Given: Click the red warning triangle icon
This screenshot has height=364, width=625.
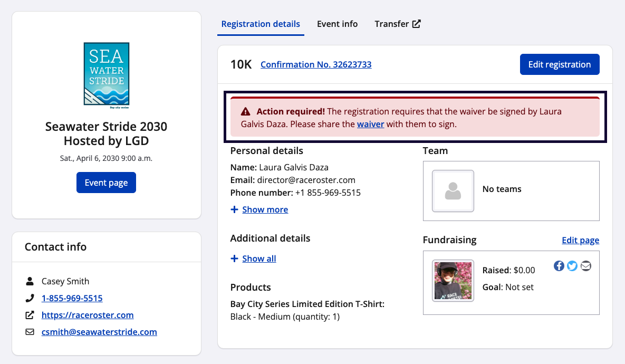Looking at the screenshot, I should 246,112.
